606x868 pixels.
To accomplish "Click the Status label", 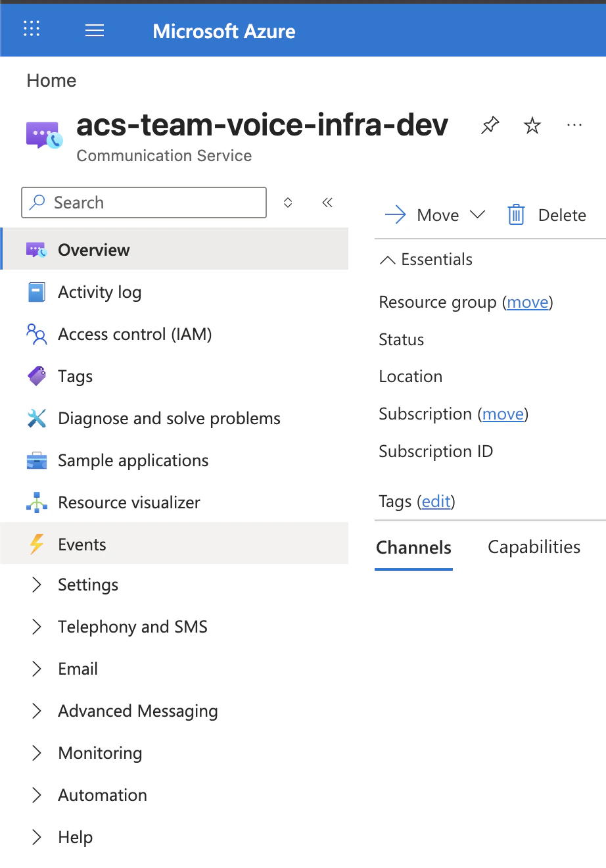I will (402, 340).
